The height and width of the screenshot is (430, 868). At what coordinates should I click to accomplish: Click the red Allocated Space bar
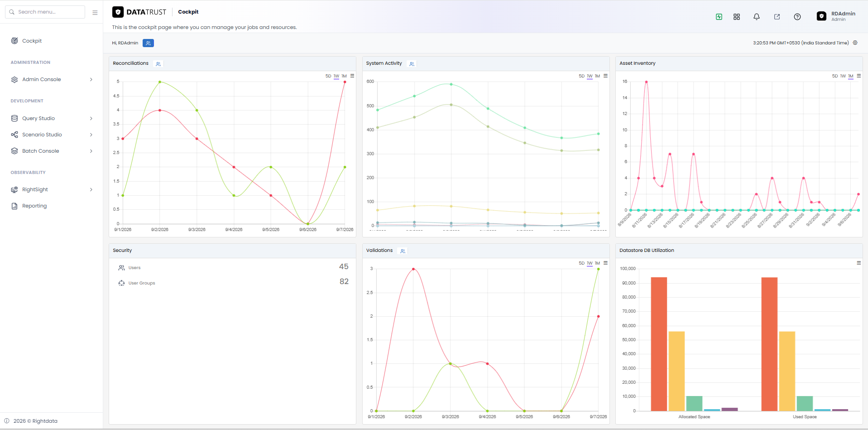point(659,344)
